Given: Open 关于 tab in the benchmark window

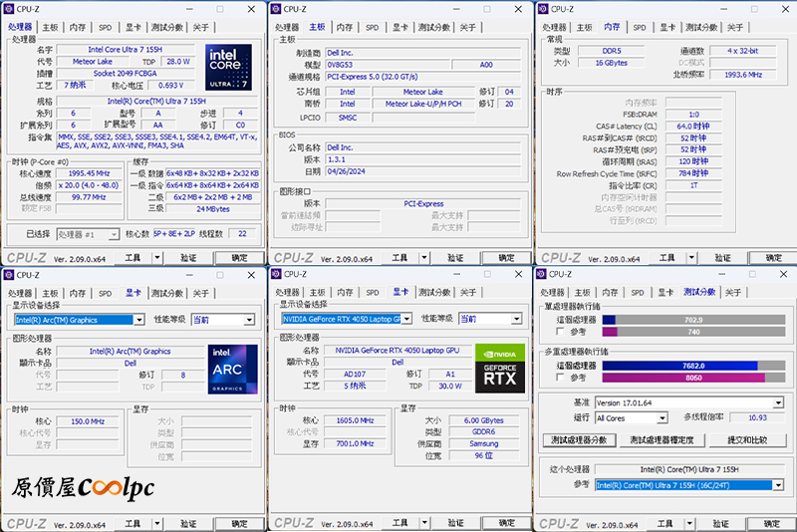Looking at the screenshot, I should pos(733,292).
